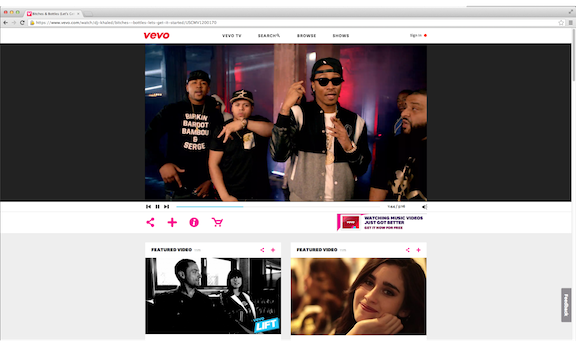The width and height of the screenshot is (576, 360).
Task: Click the Vevo logo
Action: (x=156, y=35)
